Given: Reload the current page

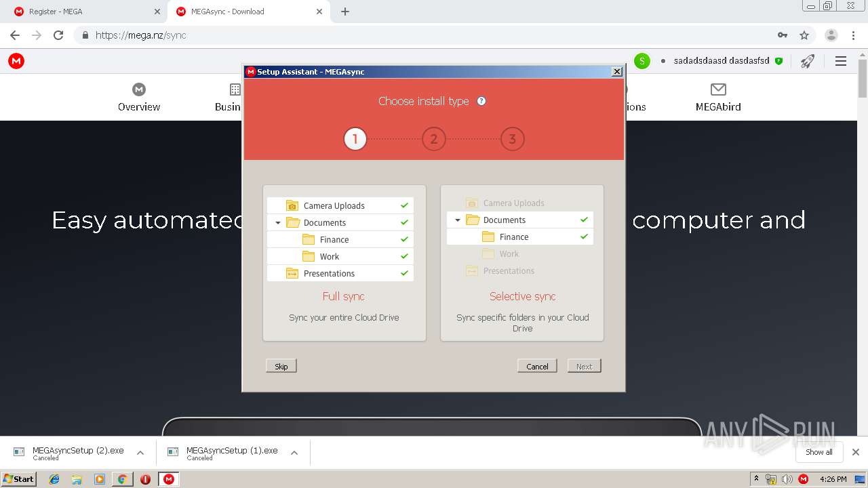Looking at the screenshot, I should pyautogui.click(x=58, y=35).
